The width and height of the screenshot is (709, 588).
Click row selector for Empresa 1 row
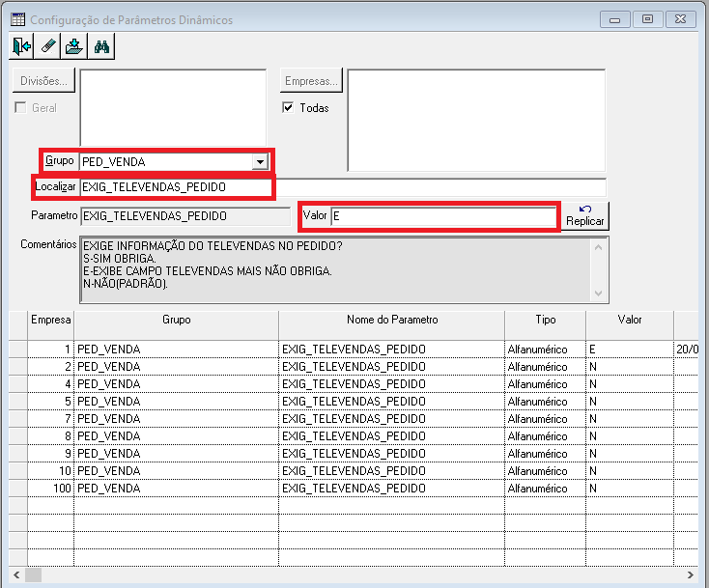coord(18,349)
